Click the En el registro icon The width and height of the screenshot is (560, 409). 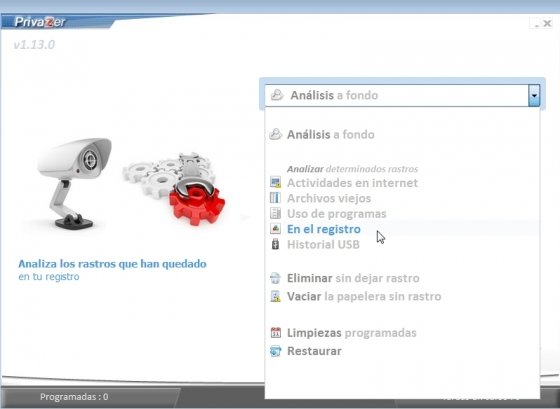pos(275,229)
